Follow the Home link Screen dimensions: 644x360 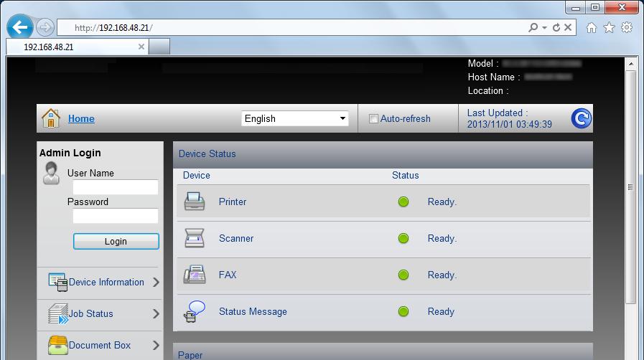(x=81, y=118)
